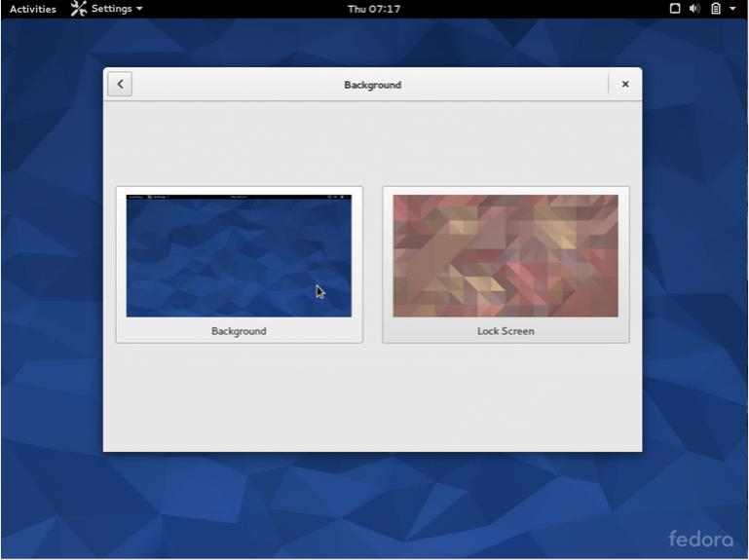Click the Background title in header bar
The width and height of the screenshot is (749, 560).
[372, 85]
